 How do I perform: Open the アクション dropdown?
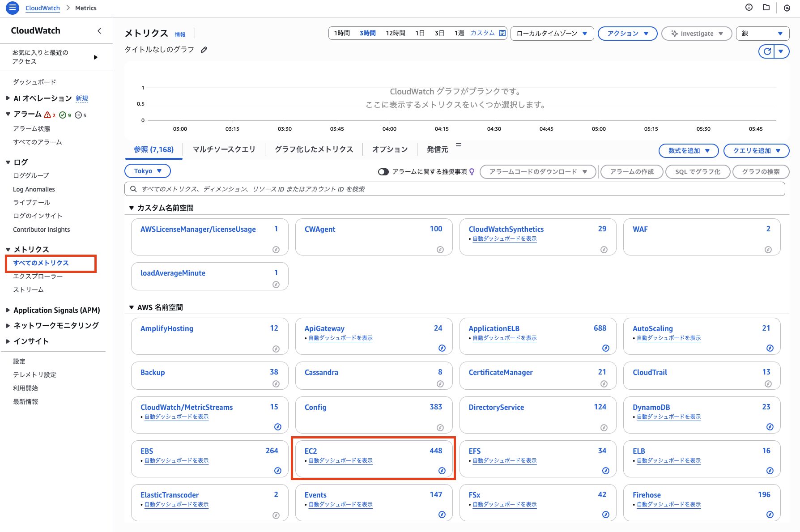pyautogui.click(x=628, y=34)
